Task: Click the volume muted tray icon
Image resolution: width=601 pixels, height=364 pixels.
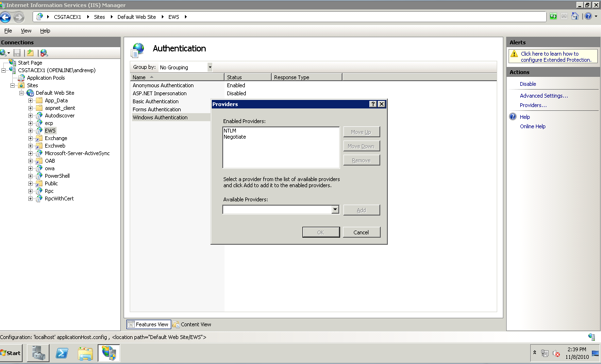Action: pos(556,353)
